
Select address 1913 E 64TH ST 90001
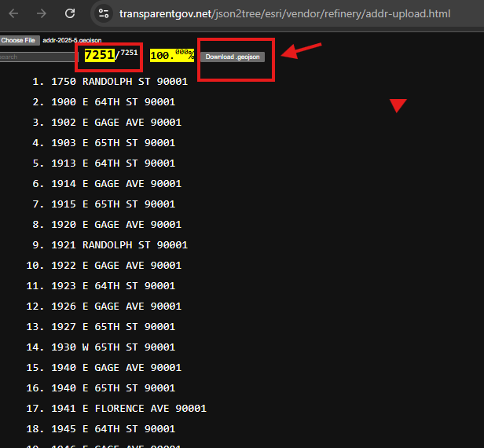(113, 163)
